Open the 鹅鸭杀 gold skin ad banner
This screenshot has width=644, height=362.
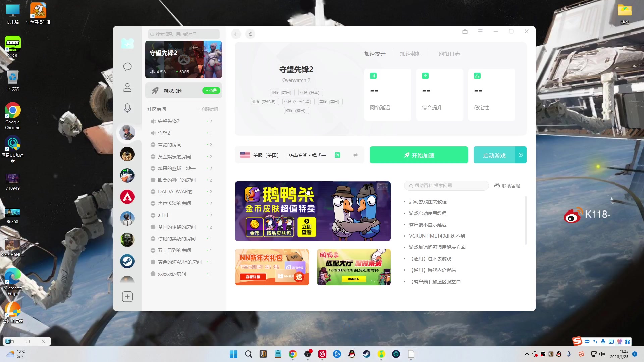[x=313, y=211]
